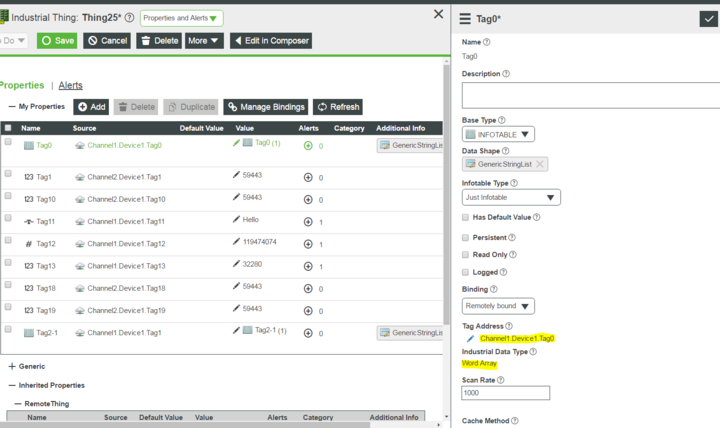
Task: Refresh the properties list
Action: 338,107
